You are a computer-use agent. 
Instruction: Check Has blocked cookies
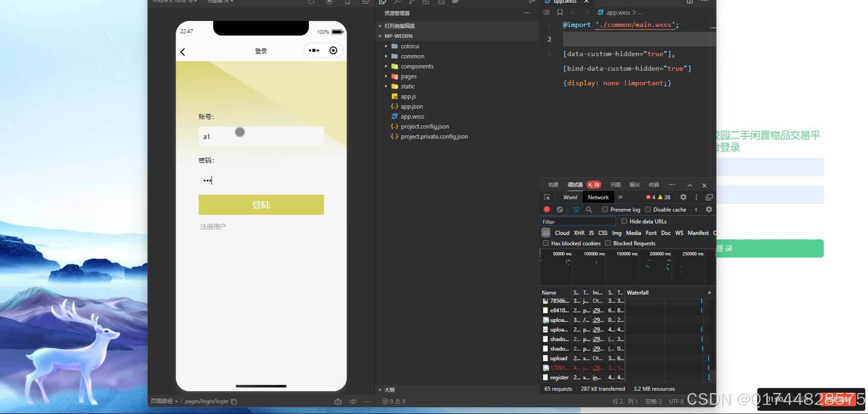(x=546, y=243)
